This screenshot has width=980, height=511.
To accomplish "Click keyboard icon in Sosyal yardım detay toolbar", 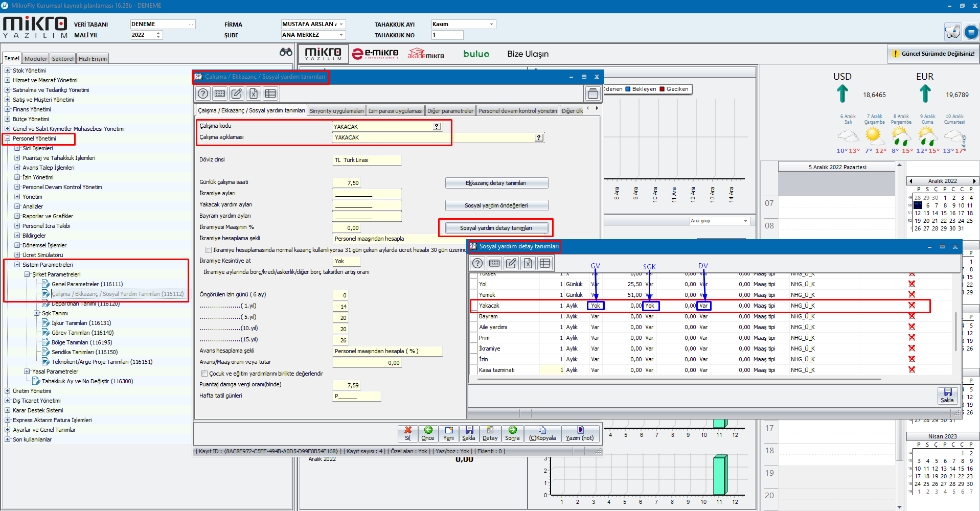I will click(x=494, y=263).
